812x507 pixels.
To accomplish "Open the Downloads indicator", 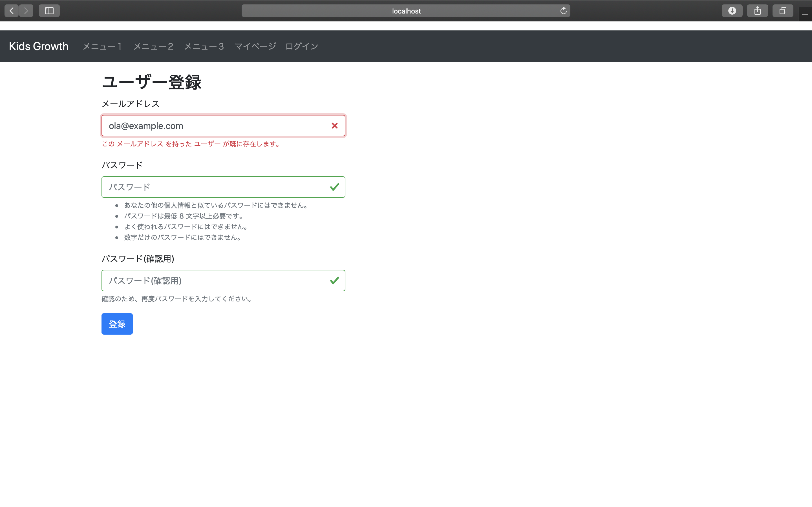I will pyautogui.click(x=732, y=10).
